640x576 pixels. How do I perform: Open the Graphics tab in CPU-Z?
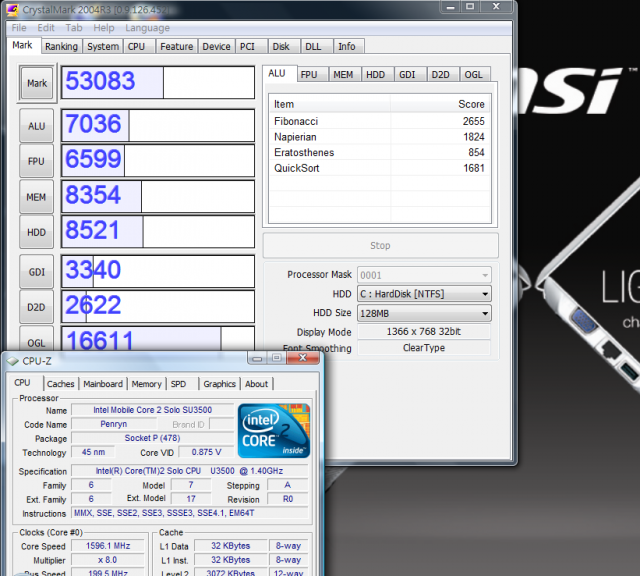coord(220,384)
